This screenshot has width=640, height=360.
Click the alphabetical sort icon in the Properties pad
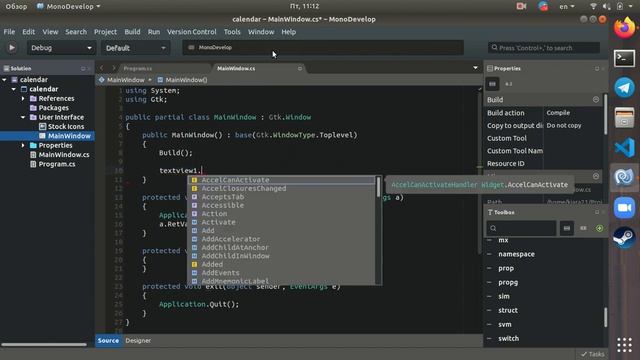509,84
